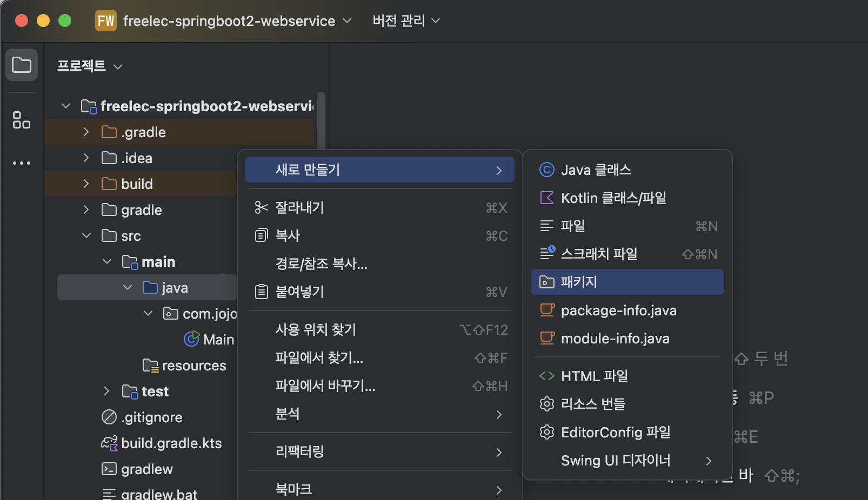Click the com.jojo package icon
Image resolution: width=868 pixels, height=500 pixels.
[x=171, y=313]
